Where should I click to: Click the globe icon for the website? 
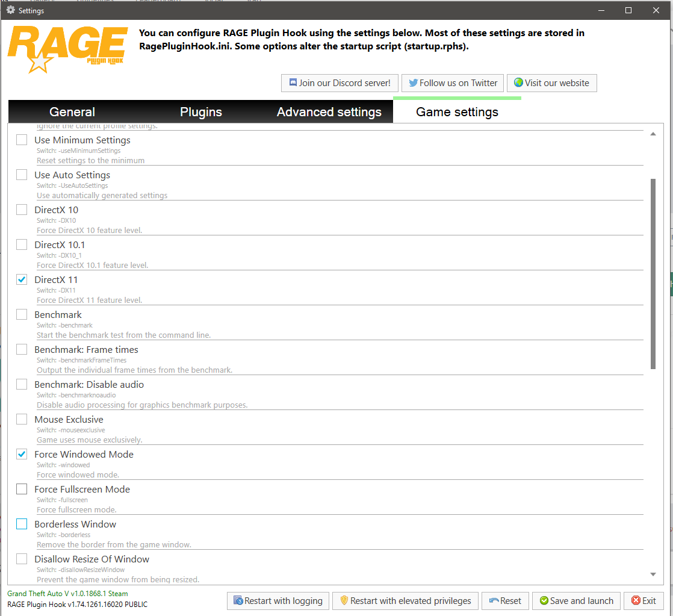[x=518, y=82]
